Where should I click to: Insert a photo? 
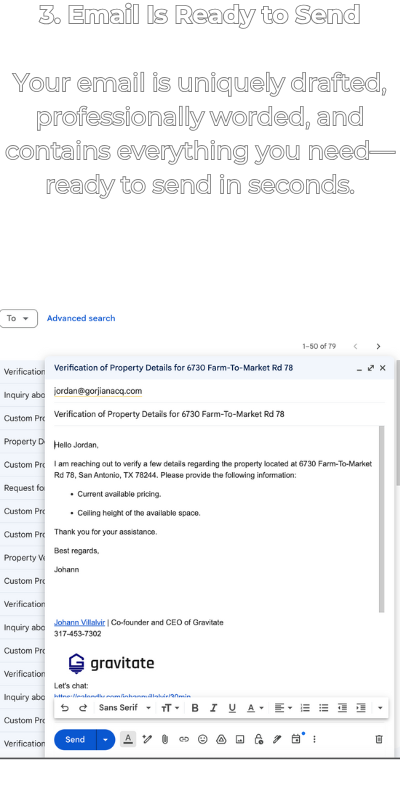pos(240,739)
